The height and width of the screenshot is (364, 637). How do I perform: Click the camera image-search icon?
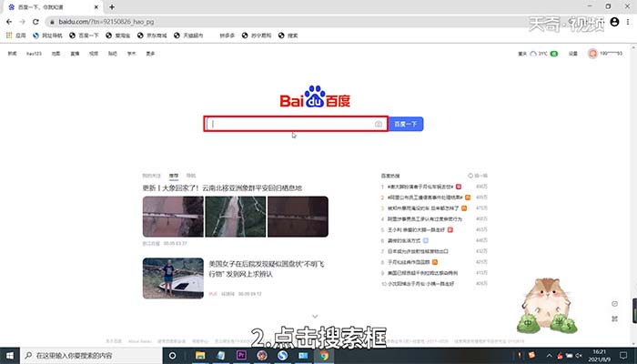[379, 124]
